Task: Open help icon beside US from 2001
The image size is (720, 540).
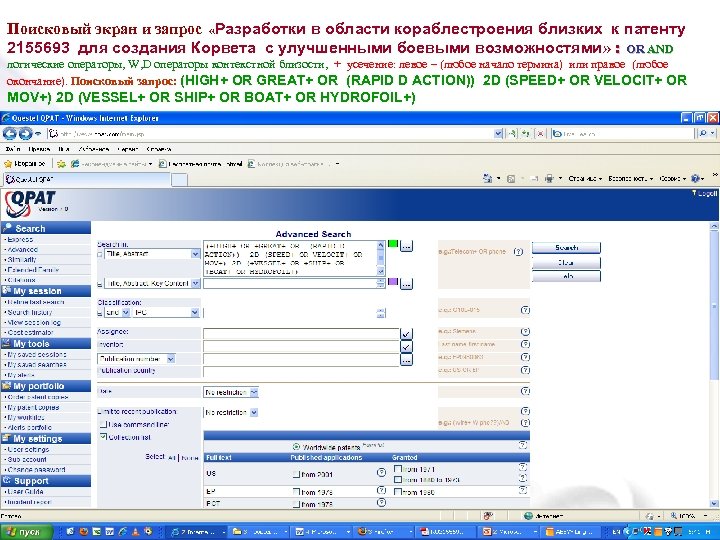Action: [x=381, y=472]
